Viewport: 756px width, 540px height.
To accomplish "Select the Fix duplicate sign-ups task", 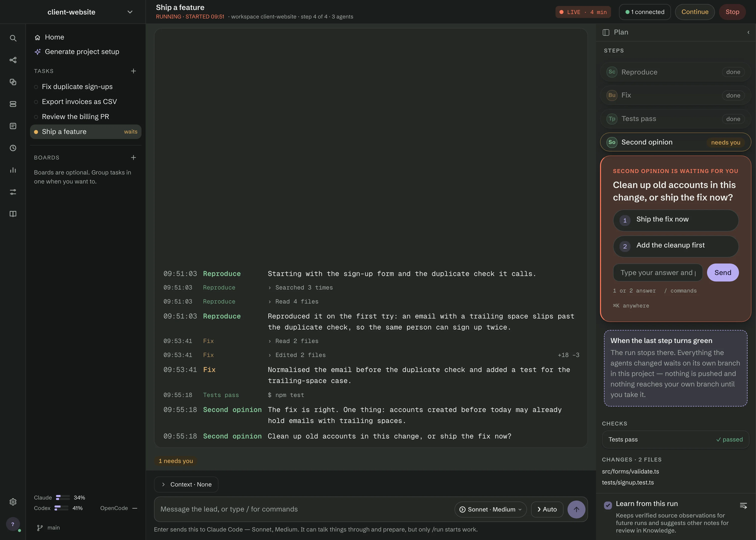I will point(86,87).
